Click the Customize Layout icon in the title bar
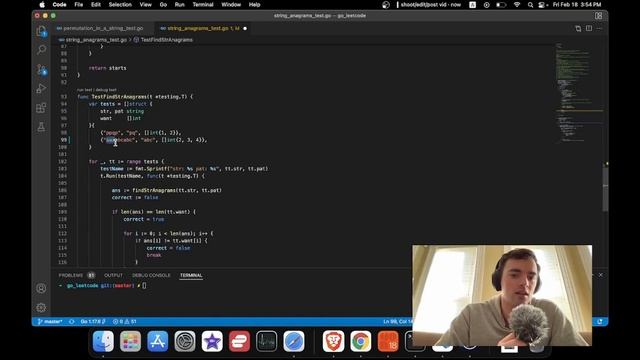 [598, 16]
